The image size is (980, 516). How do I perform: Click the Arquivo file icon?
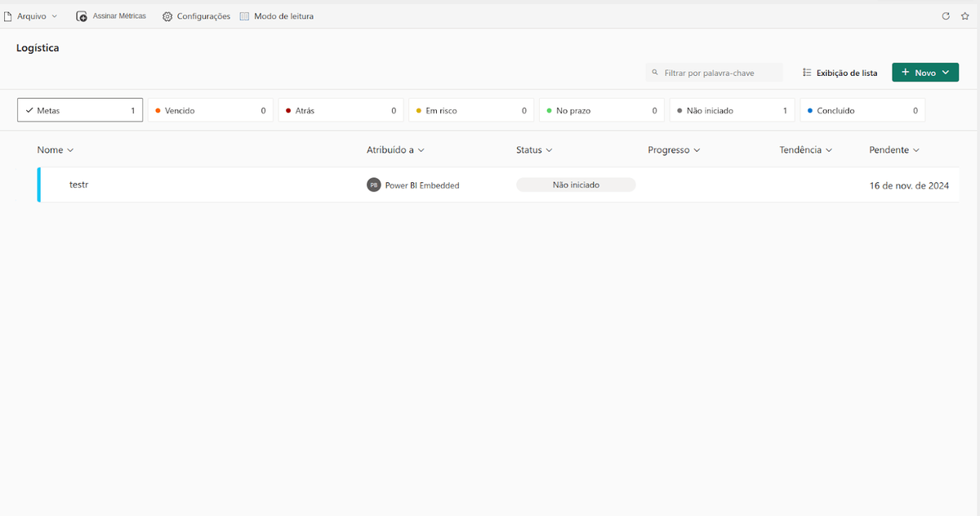coord(8,16)
